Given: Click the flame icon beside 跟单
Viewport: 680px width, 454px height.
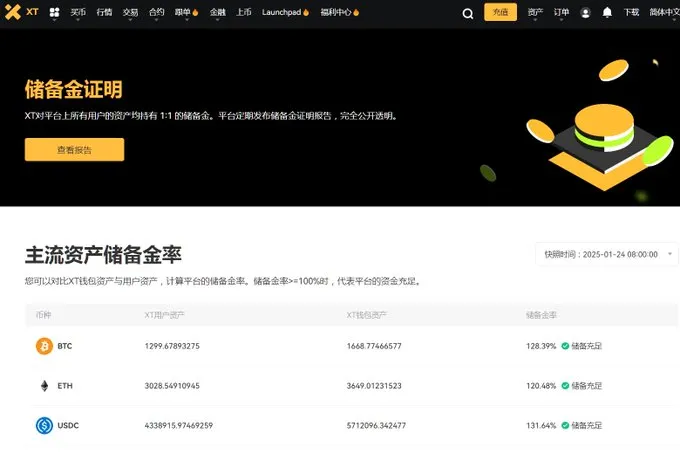Looking at the screenshot, I should (195, 13).
